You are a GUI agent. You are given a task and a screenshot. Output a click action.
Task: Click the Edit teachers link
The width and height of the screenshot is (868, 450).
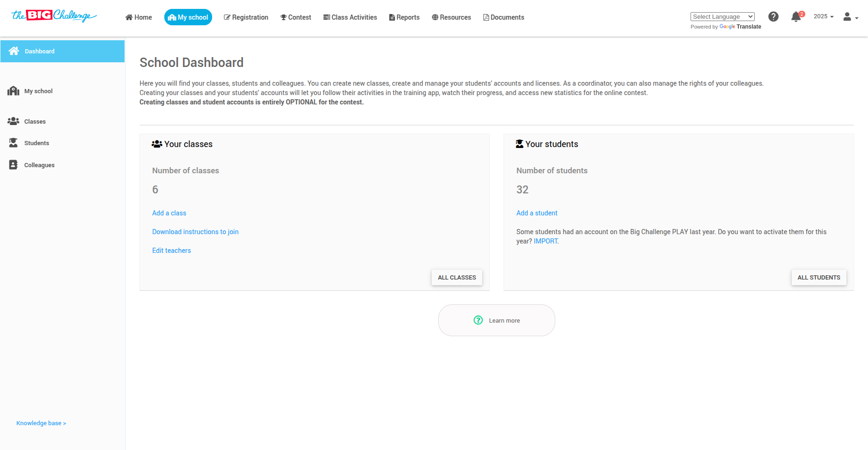coord(171,251)
